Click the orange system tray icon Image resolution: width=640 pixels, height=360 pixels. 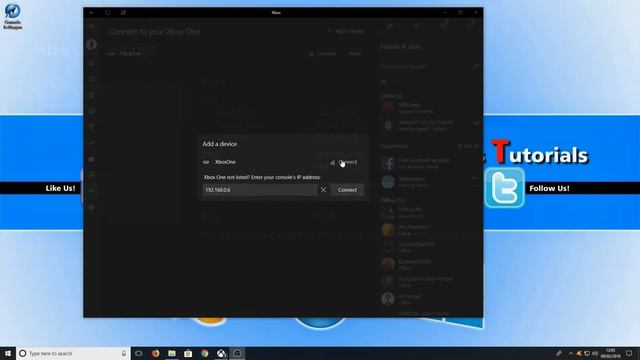(579, 353)
